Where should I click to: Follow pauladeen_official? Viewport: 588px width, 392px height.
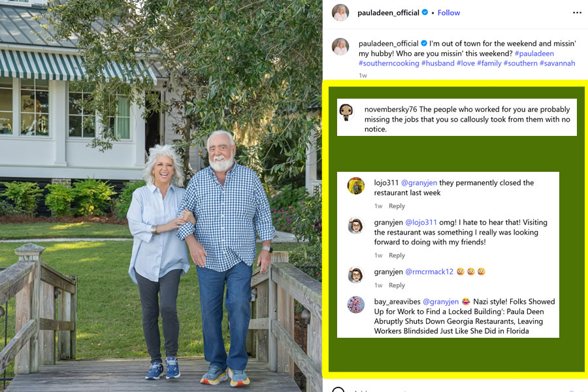click(x=448, y=13)
